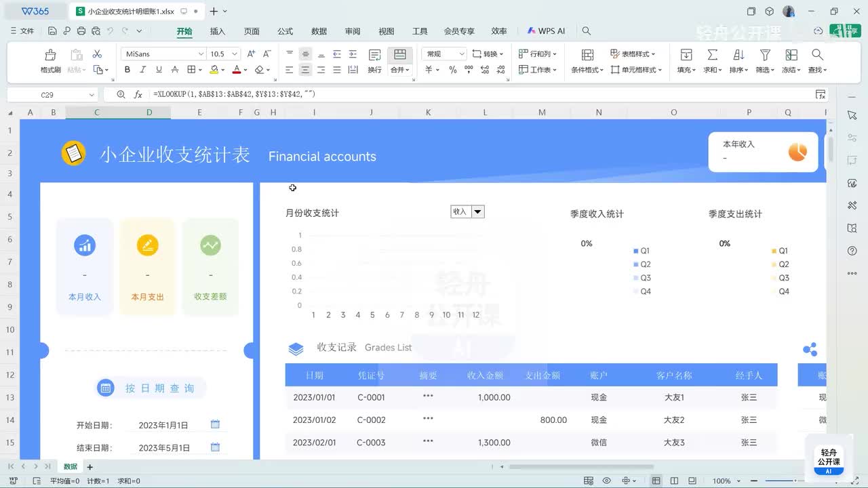Viewport: 868px width, 488px height.
Task: Click the Filter (筛选) funnel icon
Action: tap(765, 55)
